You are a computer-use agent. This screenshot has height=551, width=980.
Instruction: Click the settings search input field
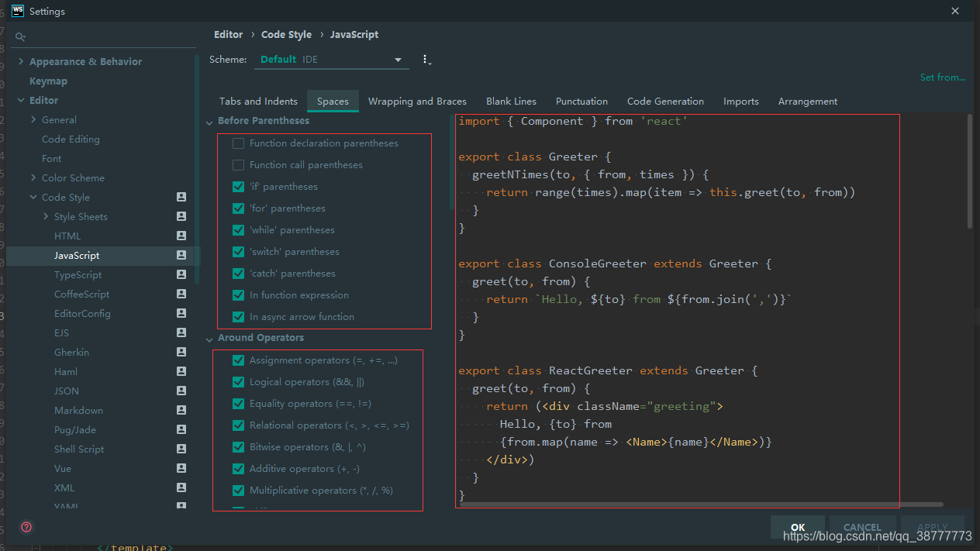(x=103, y=36)
